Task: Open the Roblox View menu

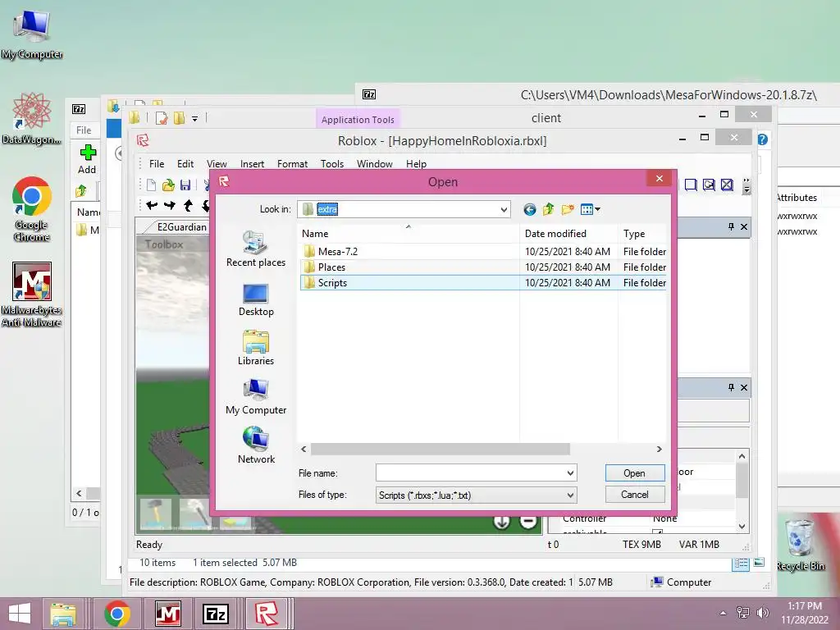Action: (217, 164)
